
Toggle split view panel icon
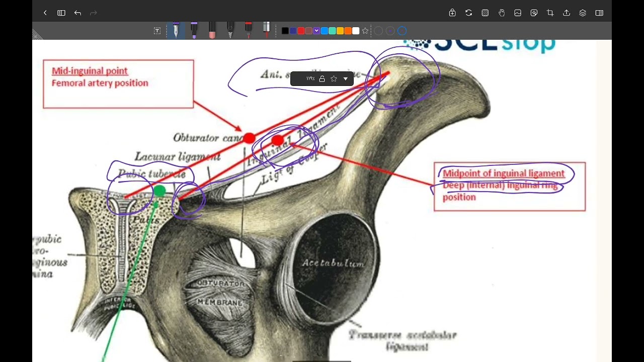[599, 13]
